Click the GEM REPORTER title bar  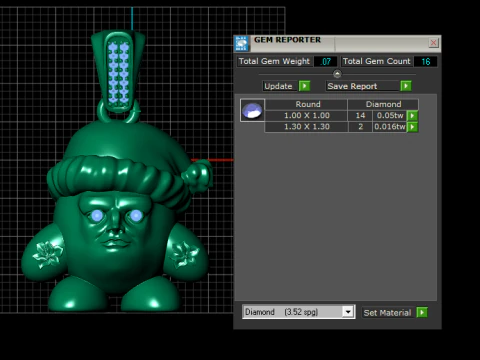pyautogui.click(x=338, y=43)
